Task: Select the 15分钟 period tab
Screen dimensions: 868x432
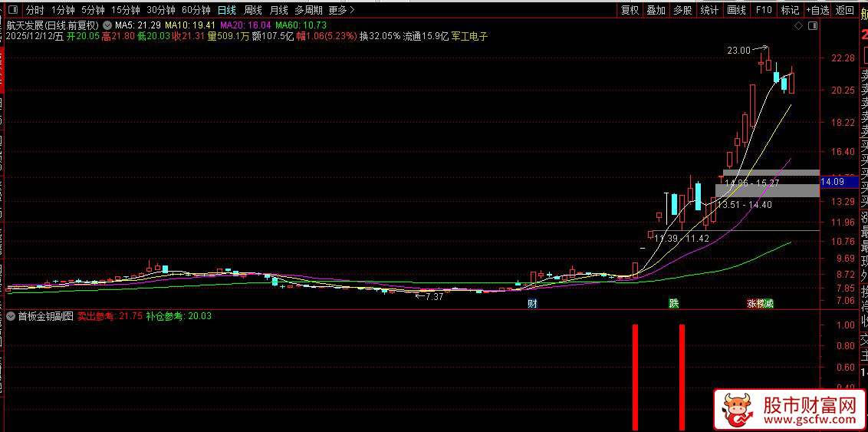Action: [x=125, y=10]
